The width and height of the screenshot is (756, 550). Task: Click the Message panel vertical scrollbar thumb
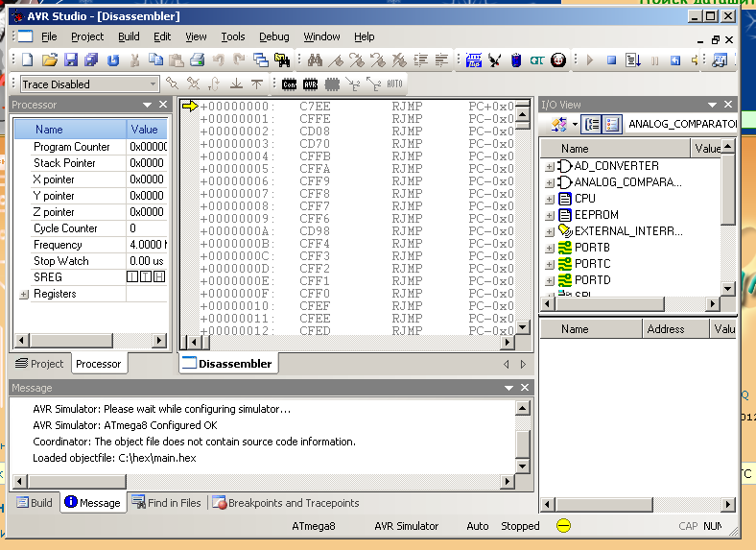pyautogui.click(x=523, y=443)
